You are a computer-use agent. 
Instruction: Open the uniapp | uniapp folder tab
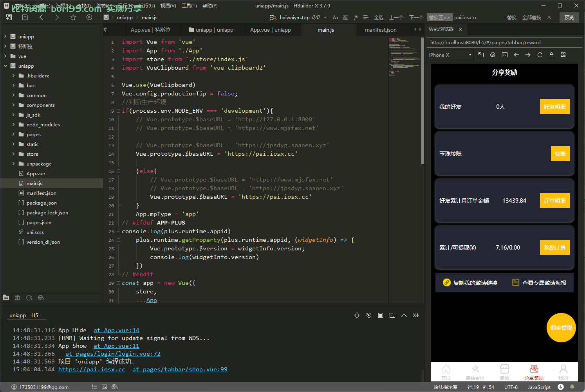pyautogui.click(x=211, y=30)
